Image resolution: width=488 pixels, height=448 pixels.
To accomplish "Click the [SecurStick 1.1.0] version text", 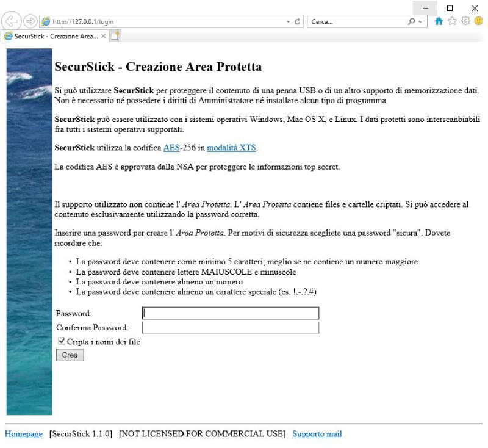I will pyautogui.click(x=81, y=434).
